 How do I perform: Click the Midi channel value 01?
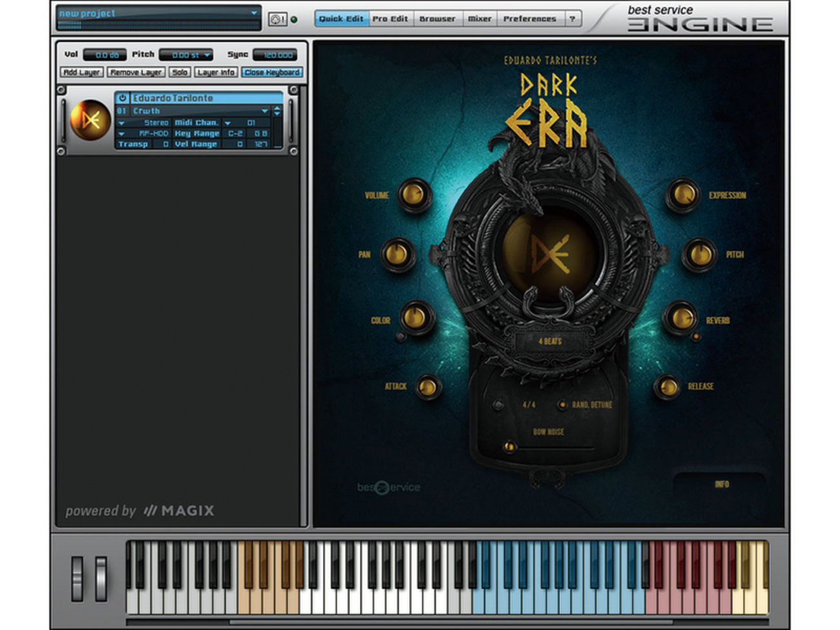pos(252,123)
